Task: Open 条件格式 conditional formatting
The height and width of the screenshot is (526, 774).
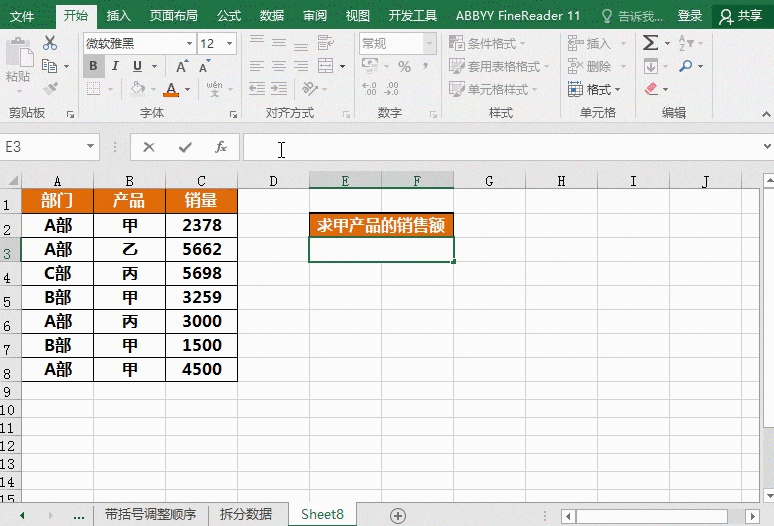Action: click(487, 43)
